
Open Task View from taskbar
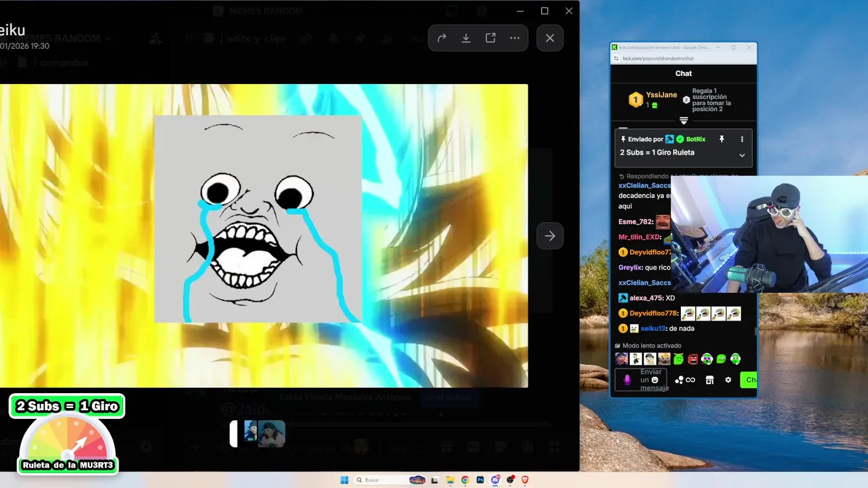point(435,480)
